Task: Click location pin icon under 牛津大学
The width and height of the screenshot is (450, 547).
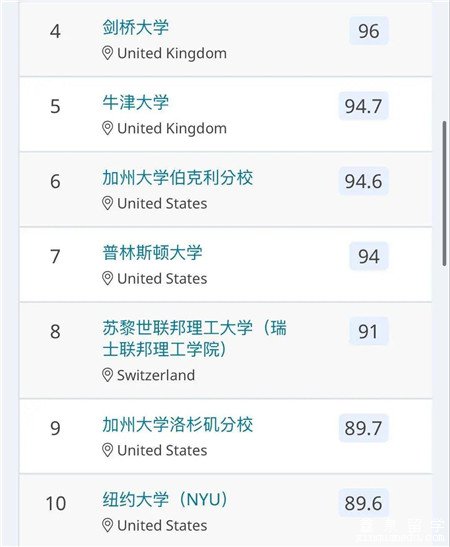Action: click(x=107, y=128)
